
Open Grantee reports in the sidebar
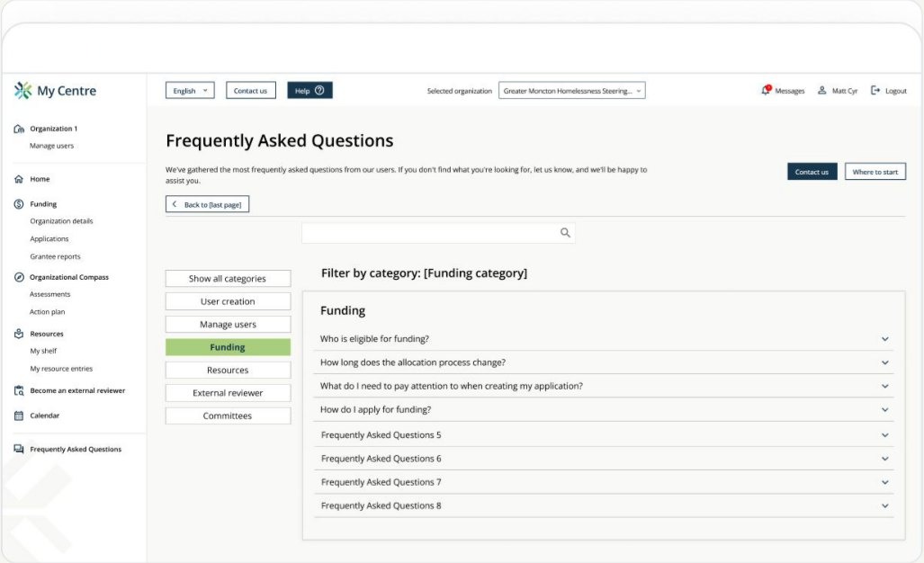pos(56,256)
